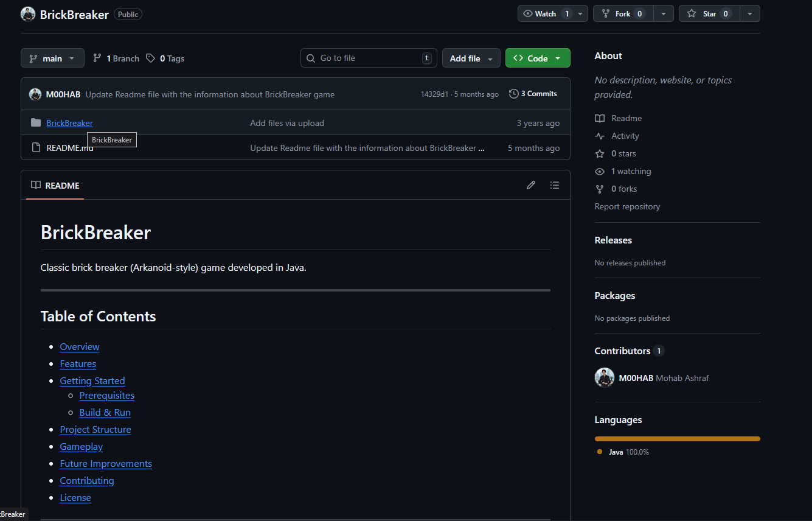Select the README tab

click(x=55, y=186)
